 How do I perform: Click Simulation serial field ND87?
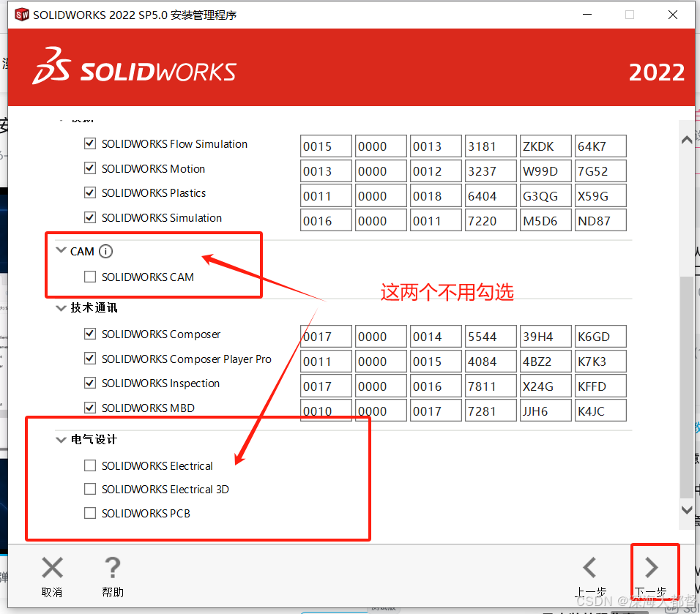click(x=600, y=221)
